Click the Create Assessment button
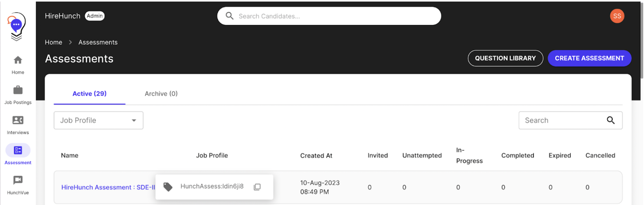The height and width of the screenshot is (205, 644). [x=589, y=58]
